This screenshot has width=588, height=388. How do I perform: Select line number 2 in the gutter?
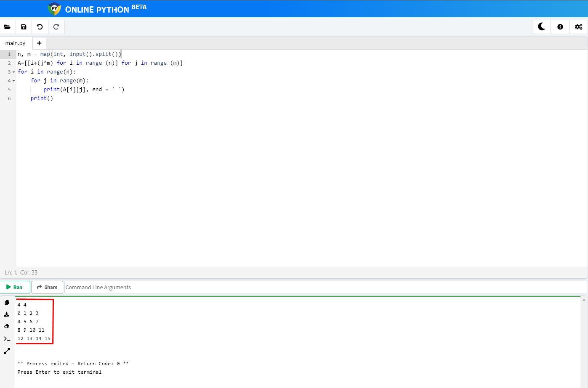[9, 63]
